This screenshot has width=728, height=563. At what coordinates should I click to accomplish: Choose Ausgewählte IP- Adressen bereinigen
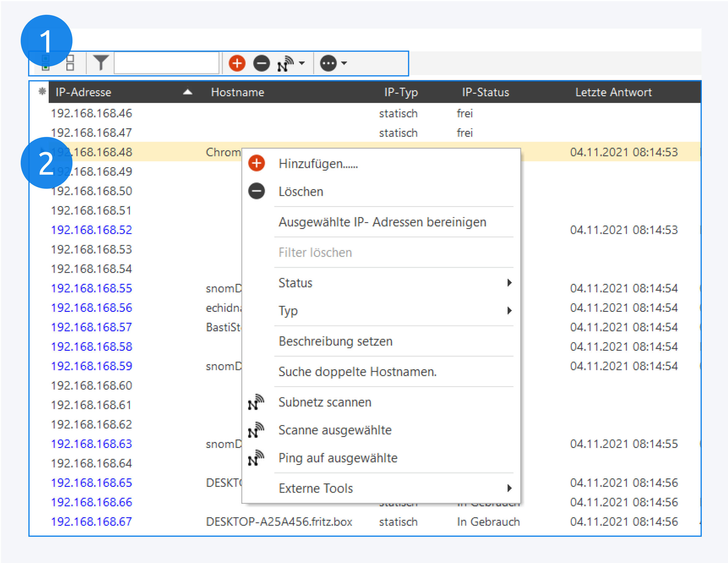[x=382, y=222]
